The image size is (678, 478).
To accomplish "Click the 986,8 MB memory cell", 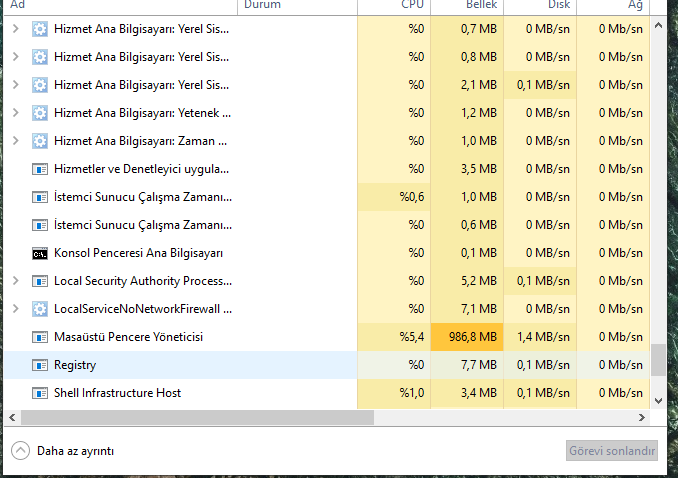I will tap(467, 337).
